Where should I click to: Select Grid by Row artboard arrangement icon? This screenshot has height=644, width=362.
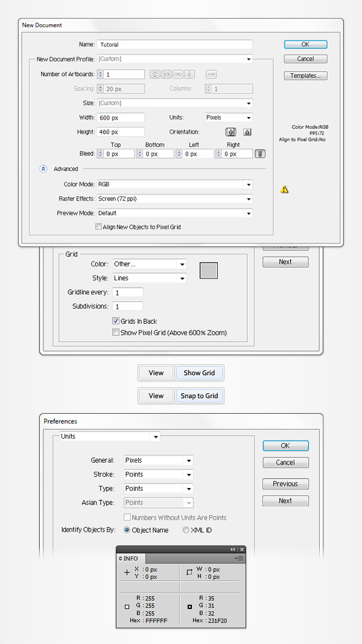coord(155,74)
